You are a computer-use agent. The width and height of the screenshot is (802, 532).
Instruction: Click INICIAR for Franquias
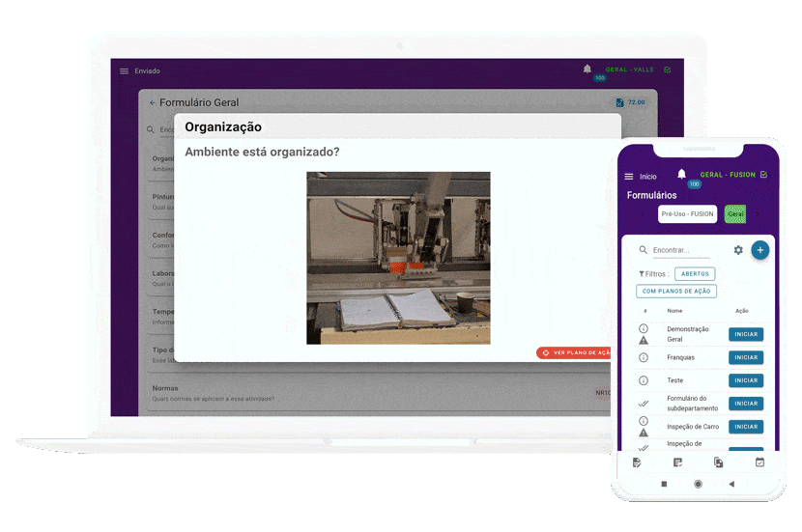(x=746, y=358)
